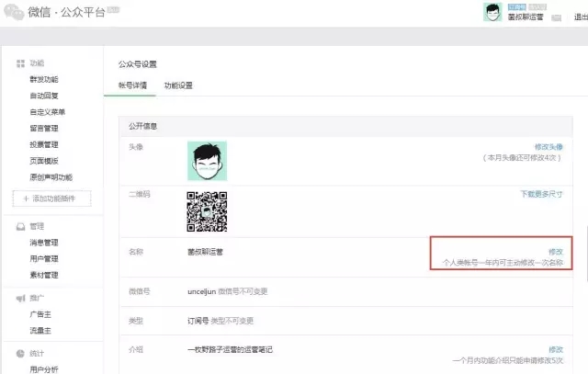This screenshot has height=374, width=588.
Task: Open the mail notification icon in the header
Action: (x=557, y=17)
